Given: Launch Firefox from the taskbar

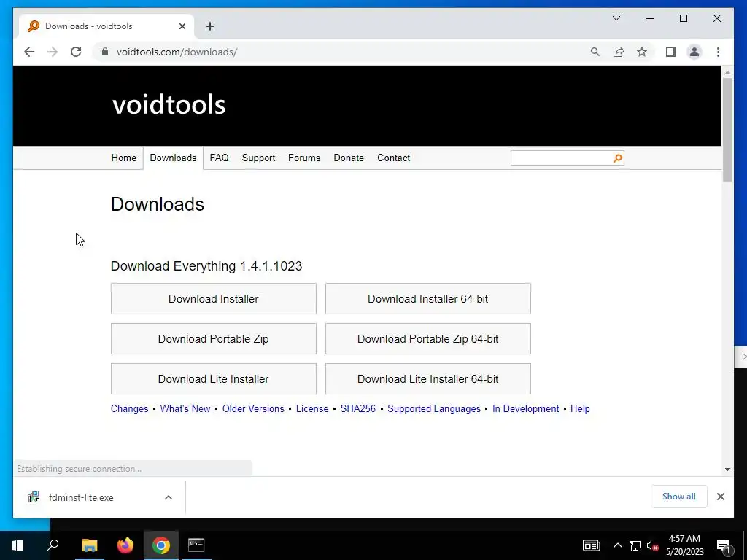Looking at the screenshot, I should coord(125,545).
